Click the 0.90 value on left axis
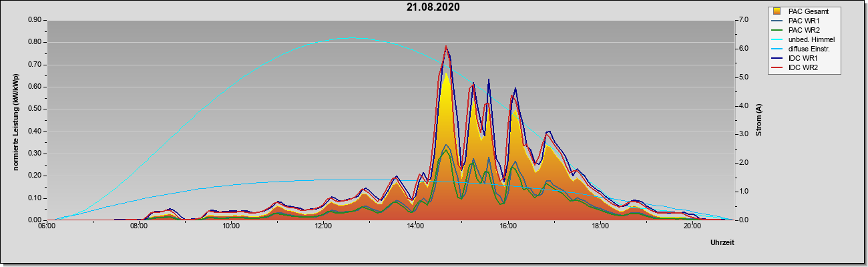The image size is (868, 267). [x=33, y=20]
